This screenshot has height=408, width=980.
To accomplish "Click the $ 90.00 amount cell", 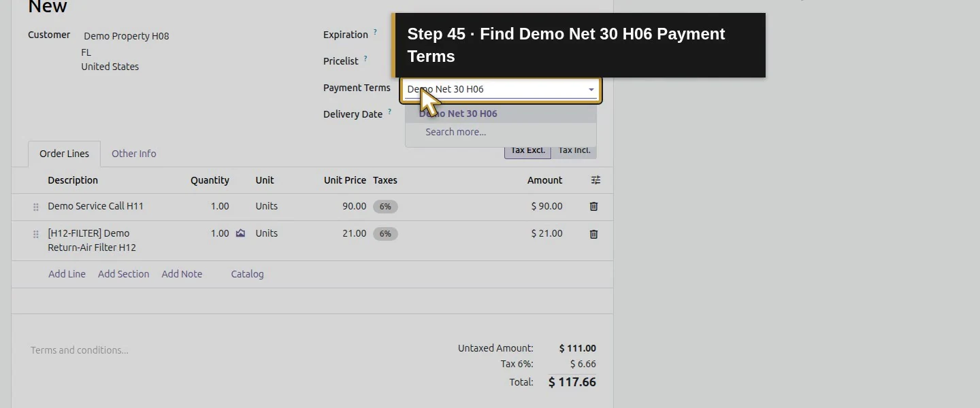I will (x=546, y=206).
